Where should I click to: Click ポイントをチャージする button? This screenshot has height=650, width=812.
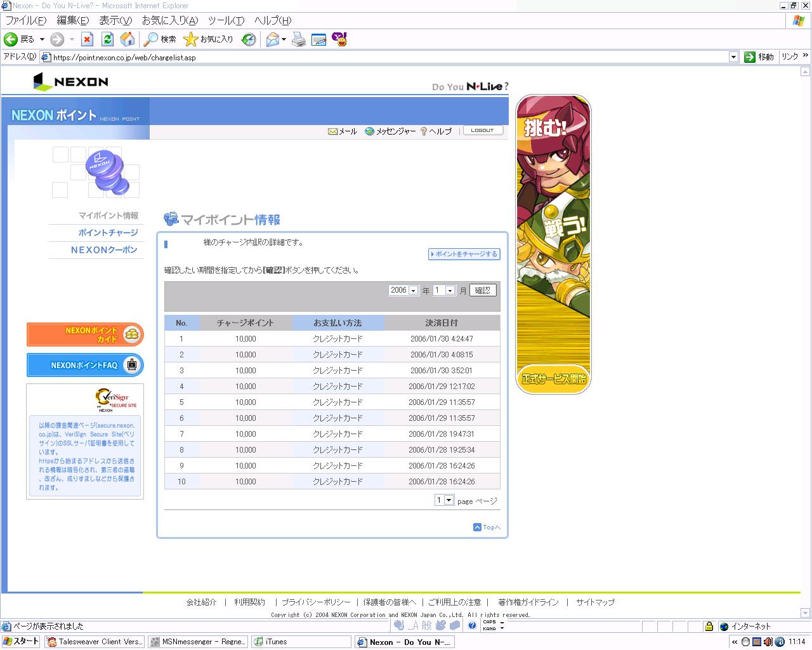coord(464,254)
